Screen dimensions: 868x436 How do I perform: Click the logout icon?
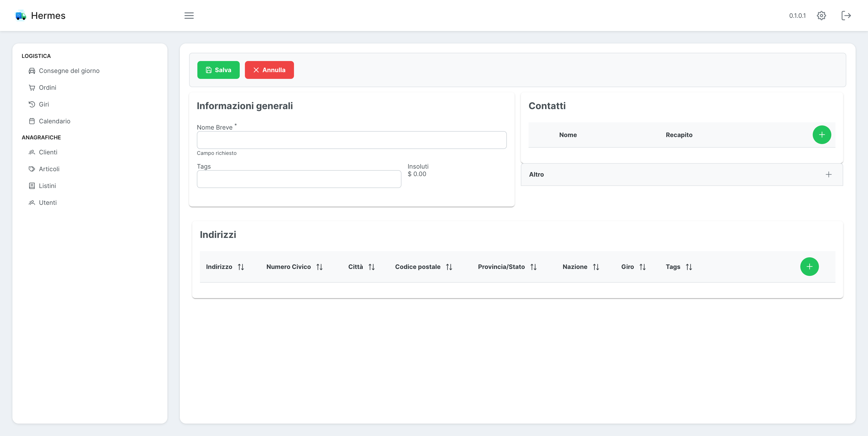(x=847, y=16)
